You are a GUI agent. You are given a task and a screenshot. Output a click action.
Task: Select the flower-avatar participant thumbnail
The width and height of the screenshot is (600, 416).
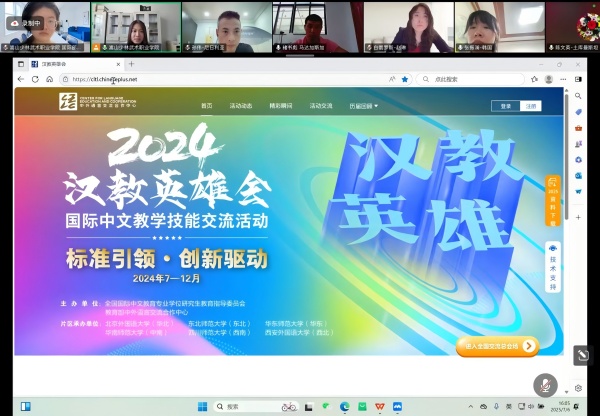(x=573, y=27)
